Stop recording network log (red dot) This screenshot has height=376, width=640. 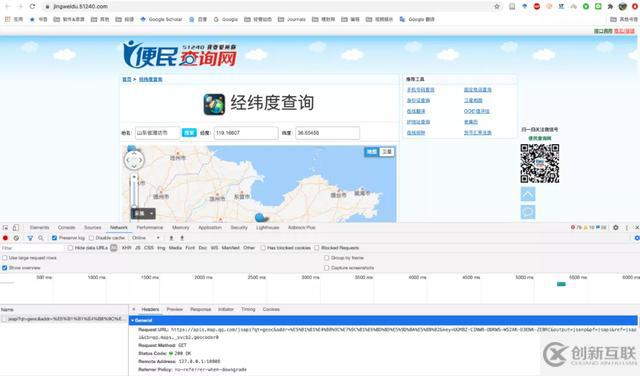click(5, 238)
